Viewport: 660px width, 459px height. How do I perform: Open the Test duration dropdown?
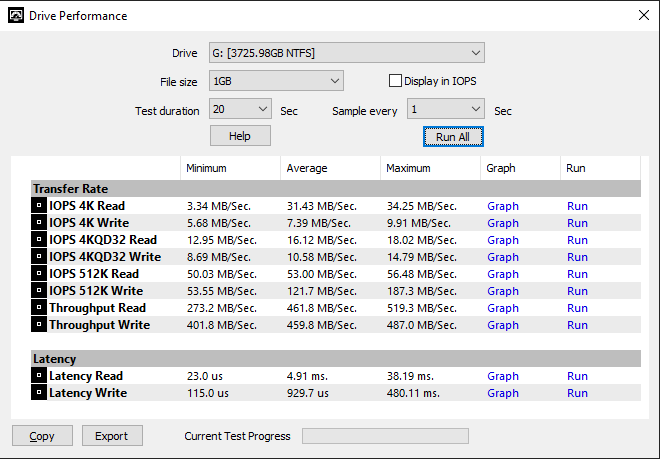tap(240, 109)
